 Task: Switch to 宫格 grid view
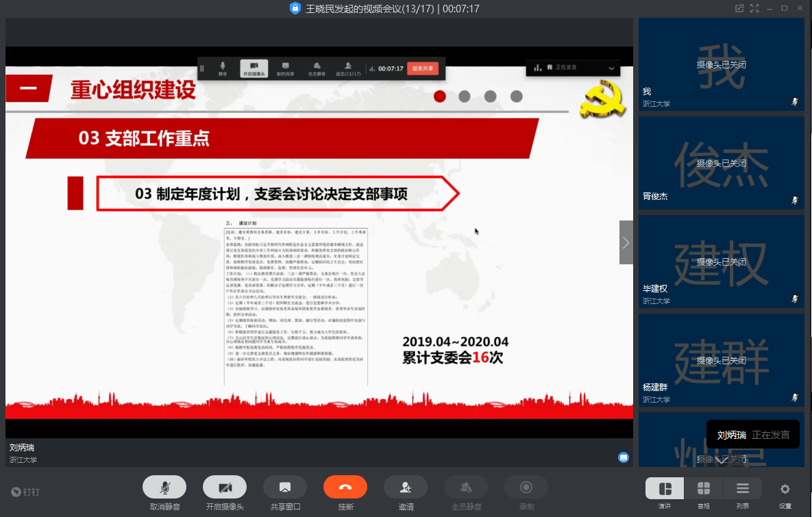pos(704,489)
